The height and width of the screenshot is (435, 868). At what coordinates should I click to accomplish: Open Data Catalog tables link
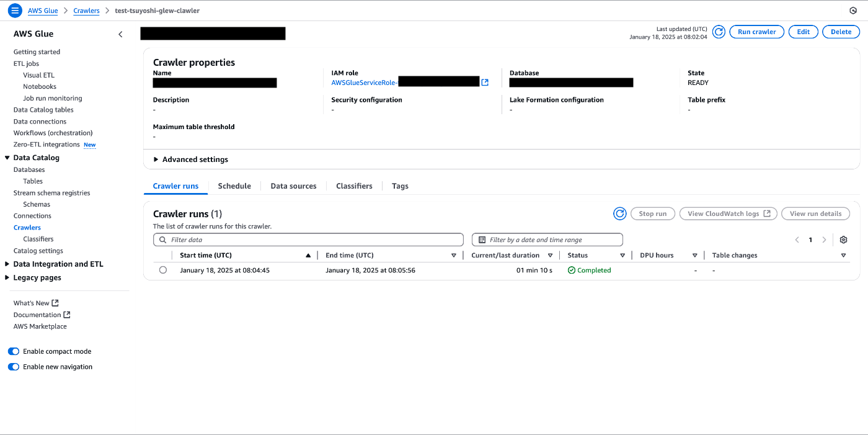pyautogui.click(x=43, y=110)
